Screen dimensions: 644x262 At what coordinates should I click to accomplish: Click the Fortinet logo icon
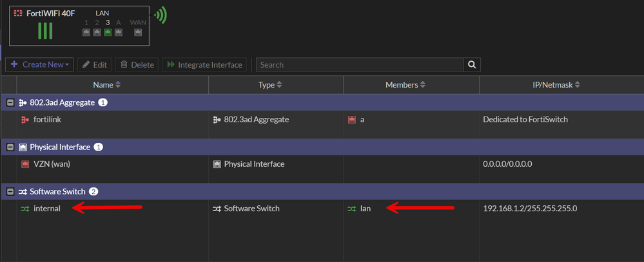click(x=18, y=13)
